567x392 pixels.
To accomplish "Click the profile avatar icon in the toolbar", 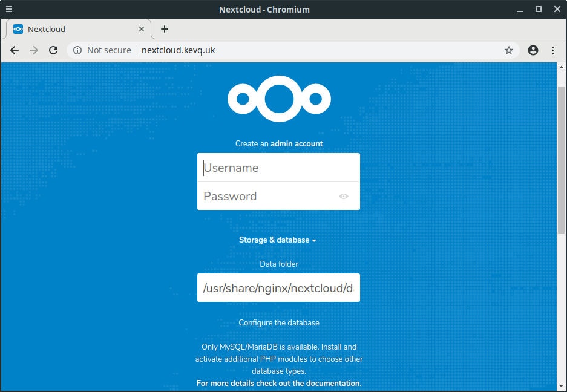I will [532, 50].
